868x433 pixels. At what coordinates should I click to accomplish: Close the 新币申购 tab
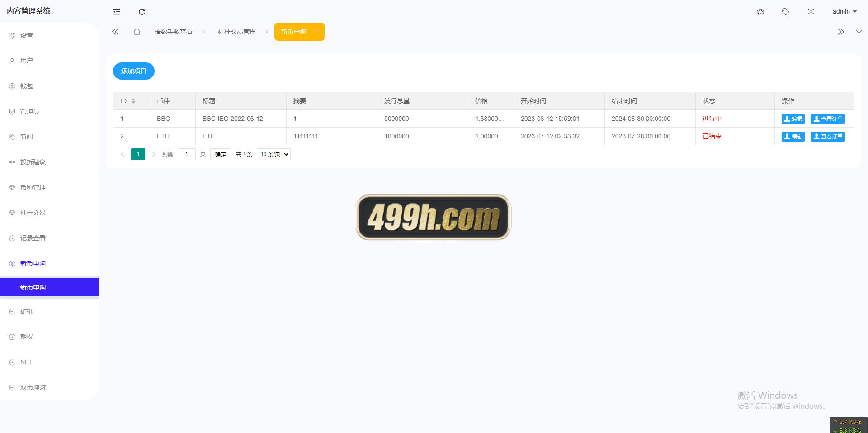pos(317,32)
